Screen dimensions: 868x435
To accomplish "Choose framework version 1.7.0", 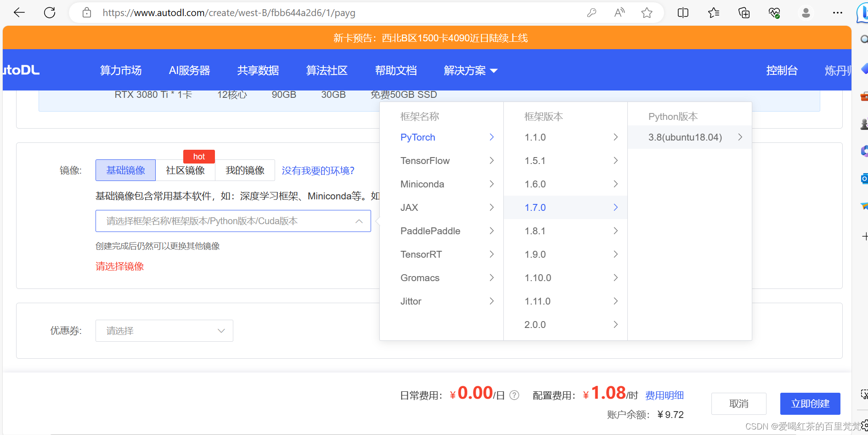I will [x=566, y=208].
